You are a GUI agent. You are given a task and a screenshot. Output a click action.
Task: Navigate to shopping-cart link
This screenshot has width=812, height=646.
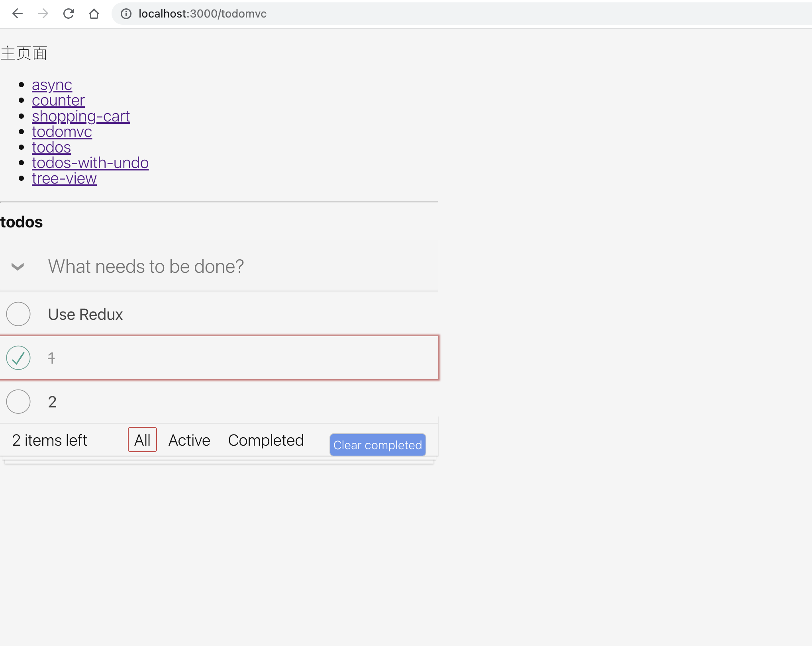coord(81,116)
